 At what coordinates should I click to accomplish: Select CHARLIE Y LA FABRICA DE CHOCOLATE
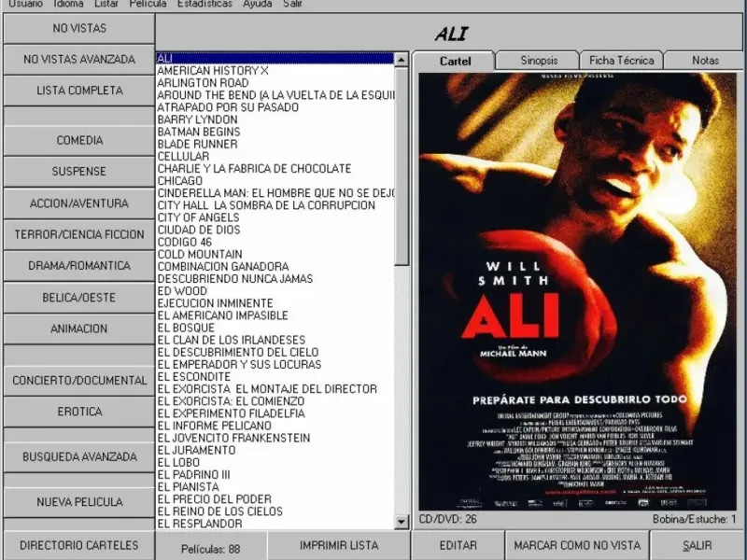(275, 169)
